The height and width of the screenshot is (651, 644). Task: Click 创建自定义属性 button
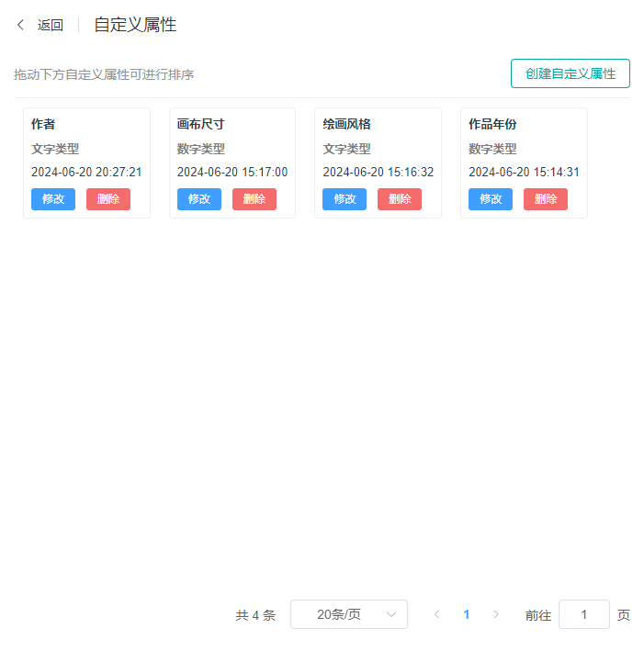click(570, 73)
